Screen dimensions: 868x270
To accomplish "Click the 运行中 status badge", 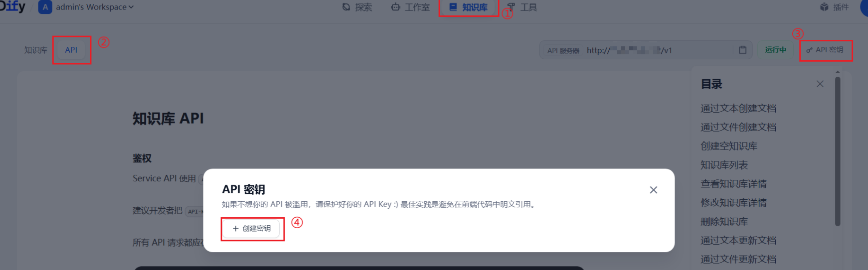I will pyautogui.click(x=776, y=50).
